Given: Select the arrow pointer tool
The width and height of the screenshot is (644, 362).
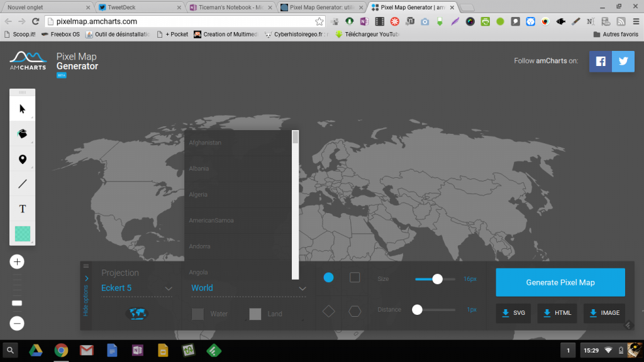Looking at the screenshot, I should [23, 109].
